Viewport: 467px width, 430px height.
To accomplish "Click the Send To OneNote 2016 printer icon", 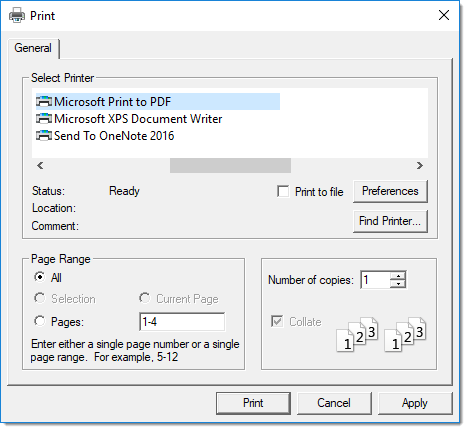I will (x=44, y=136).
